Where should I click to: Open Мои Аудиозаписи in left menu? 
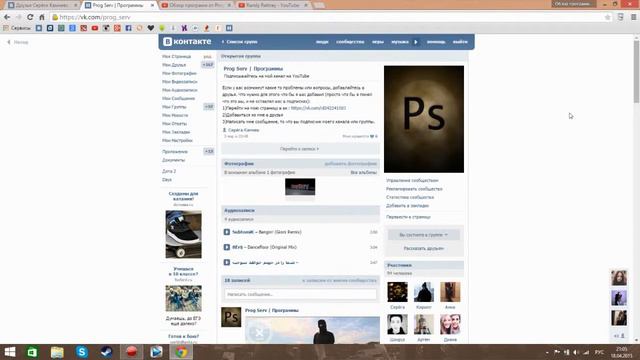tap(180, 90)
